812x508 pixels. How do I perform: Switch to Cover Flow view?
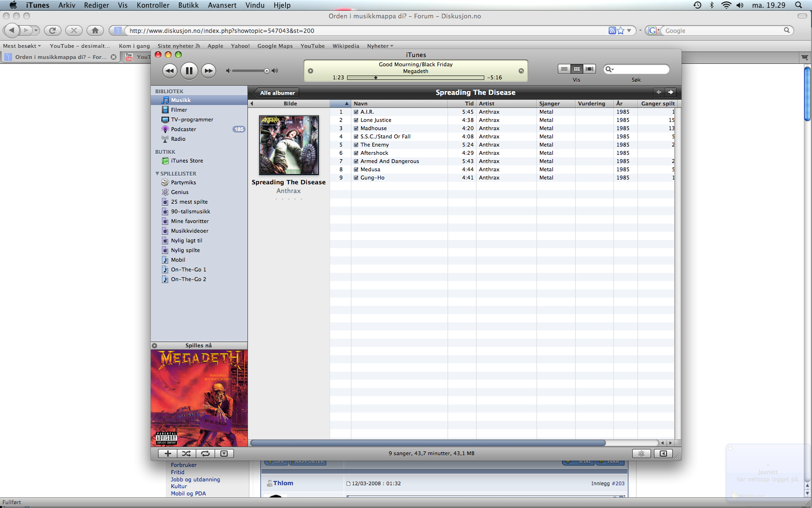click(589, 69)
